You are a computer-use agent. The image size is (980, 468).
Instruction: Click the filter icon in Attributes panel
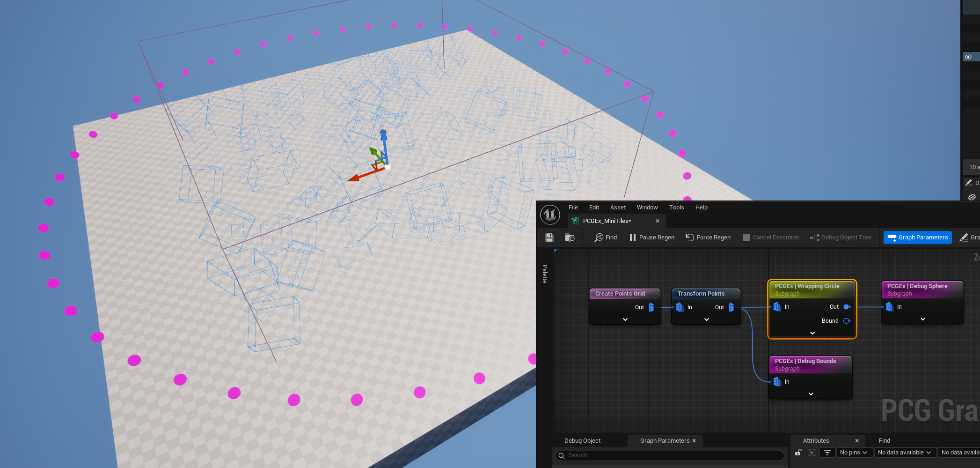pos(827,453)
